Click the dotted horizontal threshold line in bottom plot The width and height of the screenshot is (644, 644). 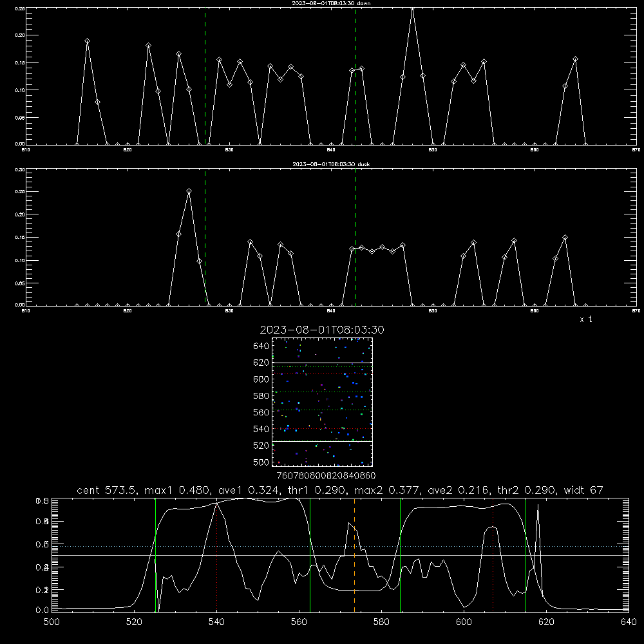[340, 546]
